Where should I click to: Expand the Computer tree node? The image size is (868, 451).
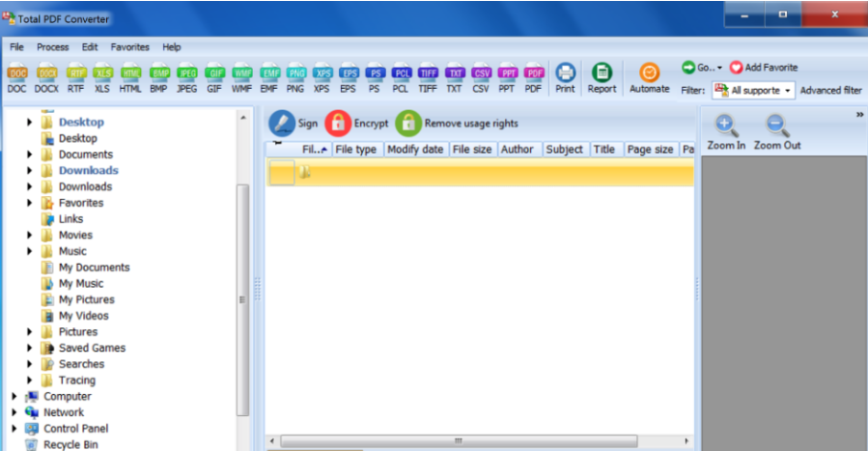click(x=14, y=396)
